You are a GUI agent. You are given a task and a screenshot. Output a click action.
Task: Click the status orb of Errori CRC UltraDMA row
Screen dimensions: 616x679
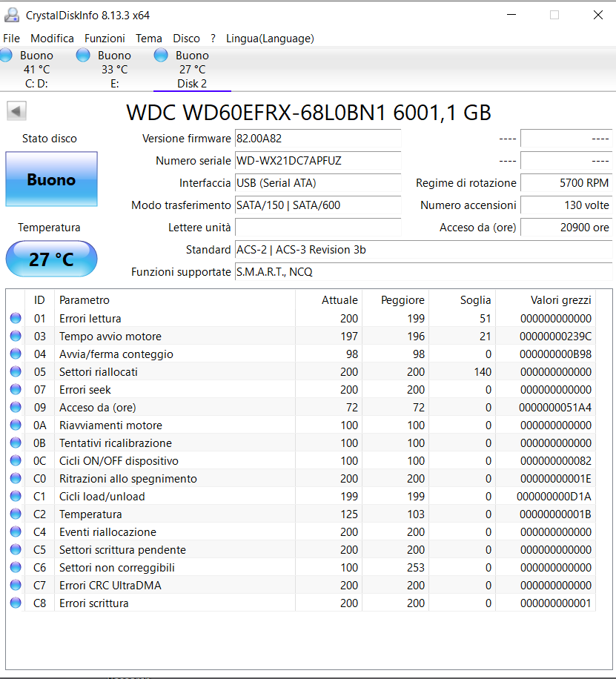point(16,585)
